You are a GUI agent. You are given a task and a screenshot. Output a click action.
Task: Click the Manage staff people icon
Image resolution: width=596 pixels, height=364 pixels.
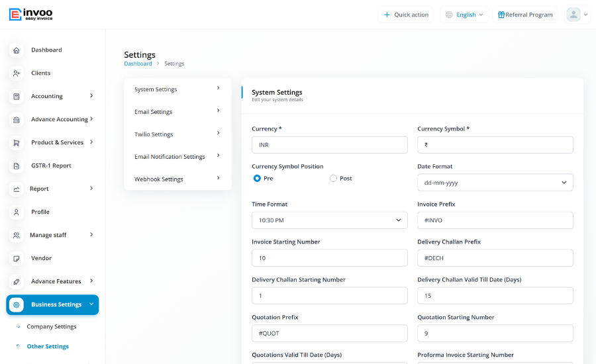pyautogui.click(x=17, y=235)
